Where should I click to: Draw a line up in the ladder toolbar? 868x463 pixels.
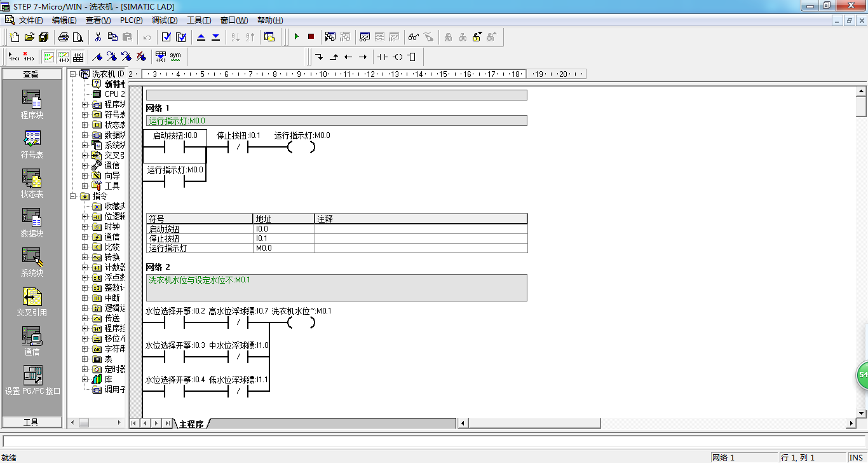[x=334, y=57]
